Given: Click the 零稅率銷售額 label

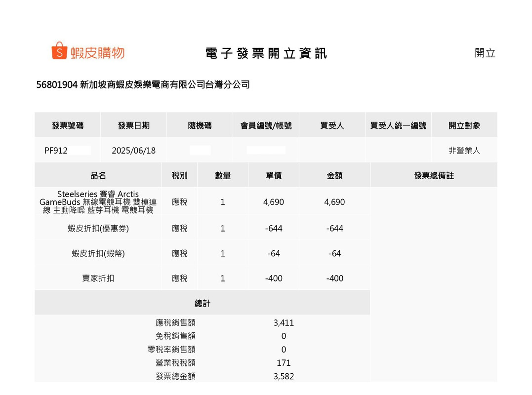Looking at the screenshot, I should (x=171, y=349).
